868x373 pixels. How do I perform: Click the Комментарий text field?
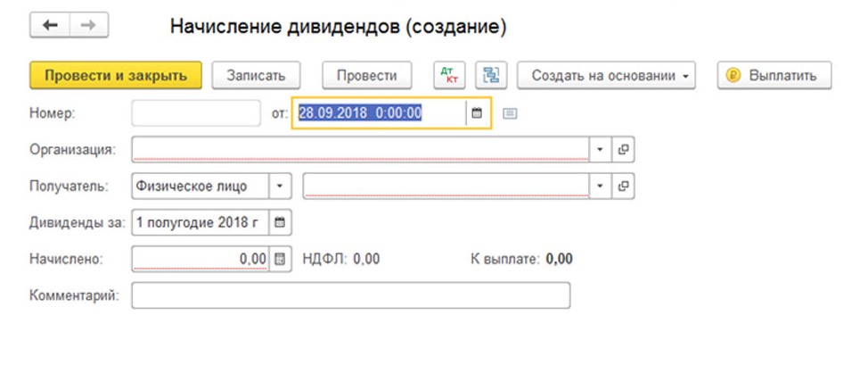click(350, 295)
